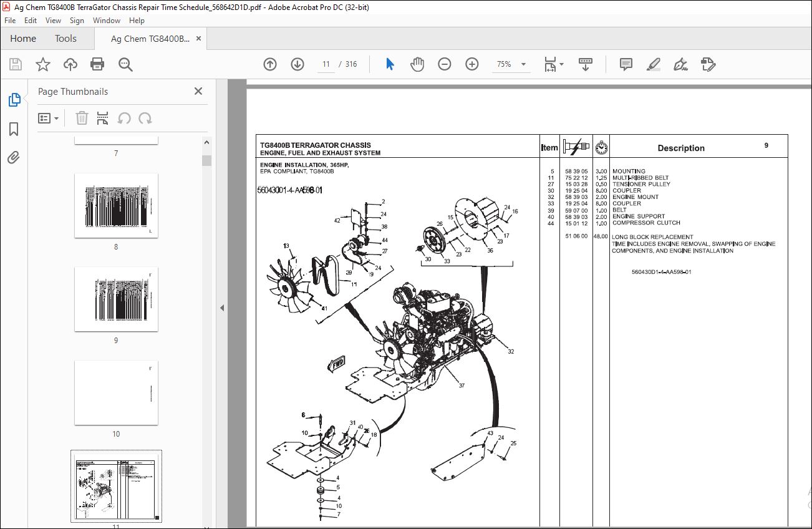The width and height of the screenshot is (812, 529).
Task: Open the Page Thumbnails sidebar icon
Action: click(x=14, y=100)
